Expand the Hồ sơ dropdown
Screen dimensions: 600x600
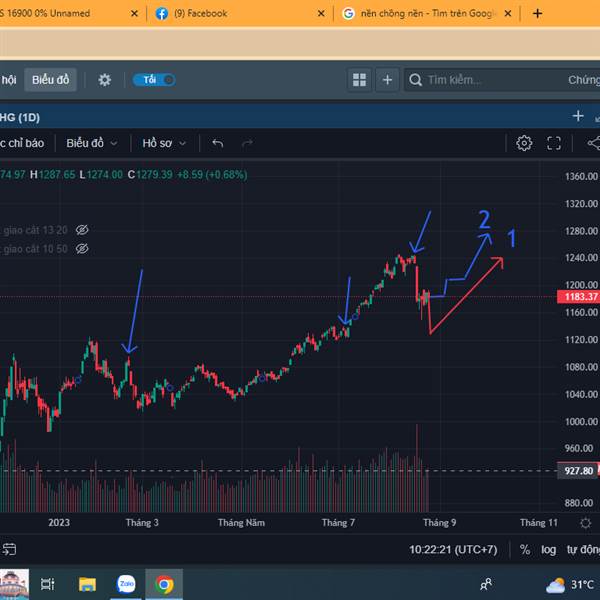pos(164,143)
